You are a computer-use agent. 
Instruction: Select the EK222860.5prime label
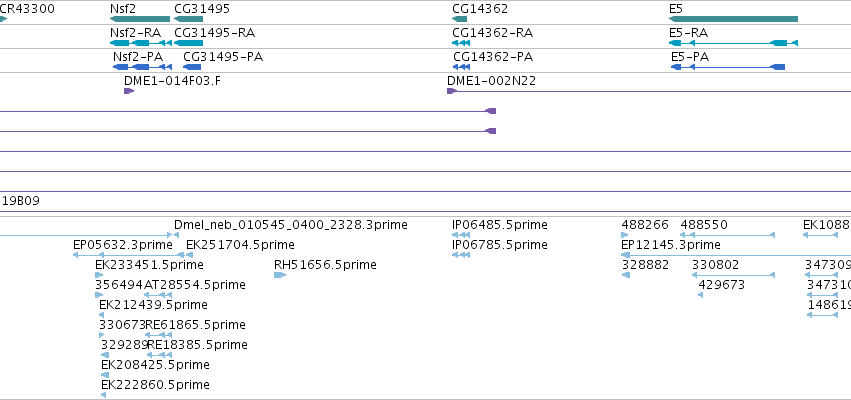point(155,385)
